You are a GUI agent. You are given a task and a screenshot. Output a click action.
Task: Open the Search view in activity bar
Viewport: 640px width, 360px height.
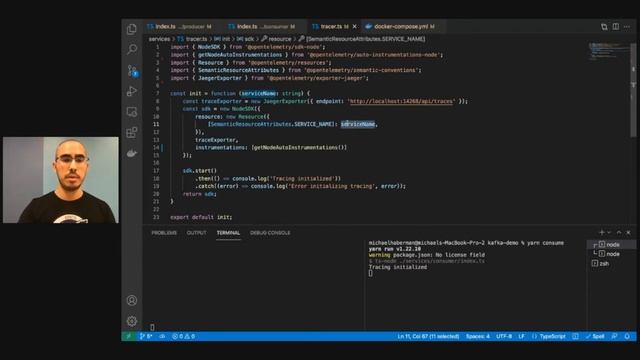(131, 49)
